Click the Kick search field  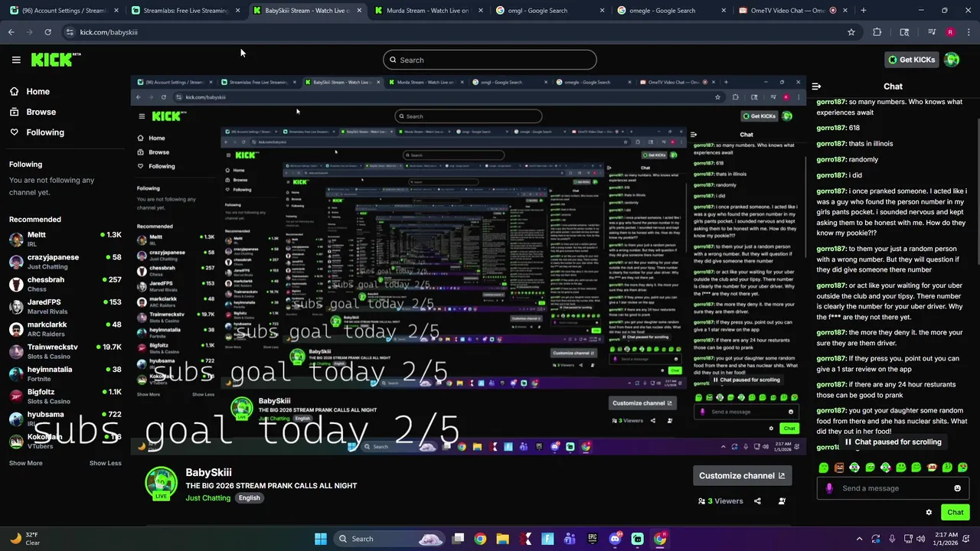point(490,60)
